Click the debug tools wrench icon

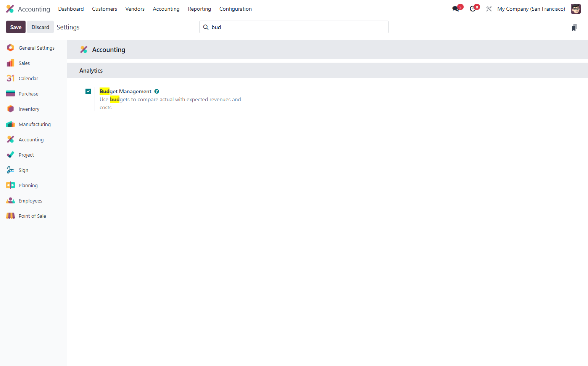pyautogui.click(x=489, y=9)
